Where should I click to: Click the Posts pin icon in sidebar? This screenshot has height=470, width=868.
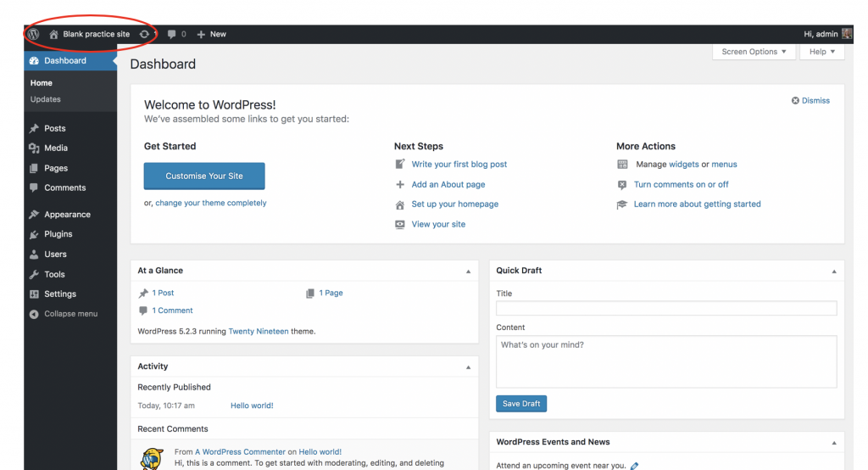(34, 128)
